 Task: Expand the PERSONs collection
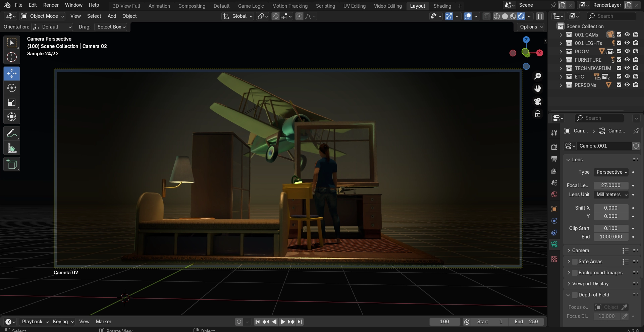[x=560, y=85]
